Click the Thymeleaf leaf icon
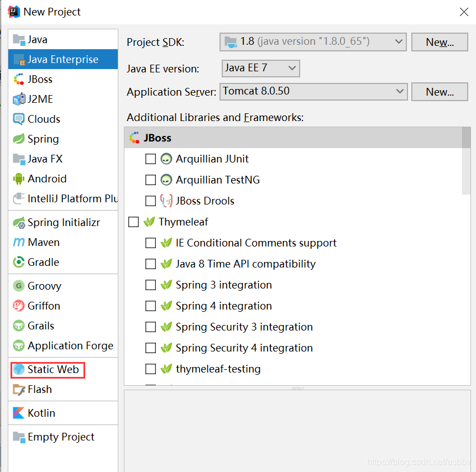Viewport: 476px width, 472px height. pos(149,222)
